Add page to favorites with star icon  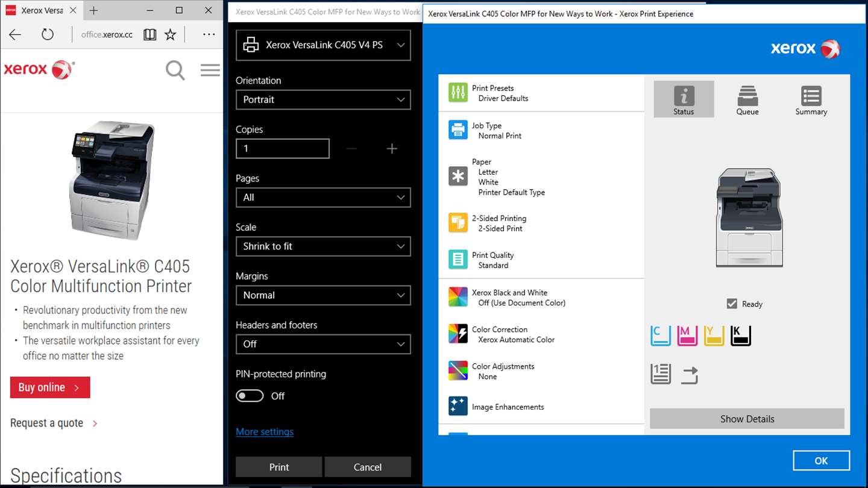coord(171,34)
